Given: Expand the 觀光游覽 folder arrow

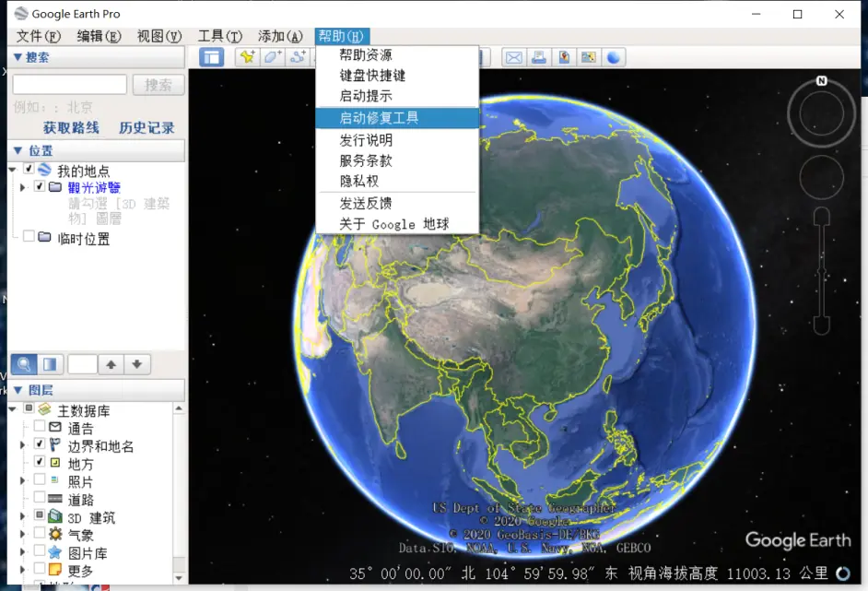Looking at the screenshot, I should [23, 188].
